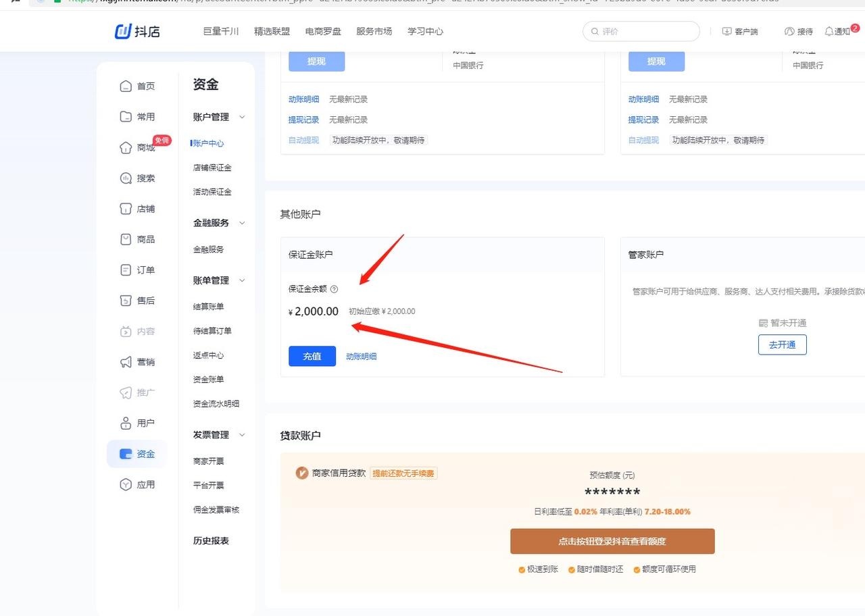This screenshot has width=865, height=616.
Task: Select 资金账单 in side menu
Action: [208, 380]
